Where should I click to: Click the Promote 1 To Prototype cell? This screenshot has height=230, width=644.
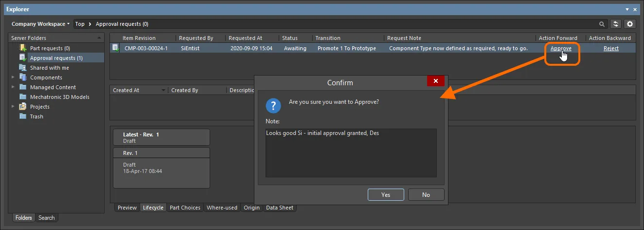click(x=347, y=48)
